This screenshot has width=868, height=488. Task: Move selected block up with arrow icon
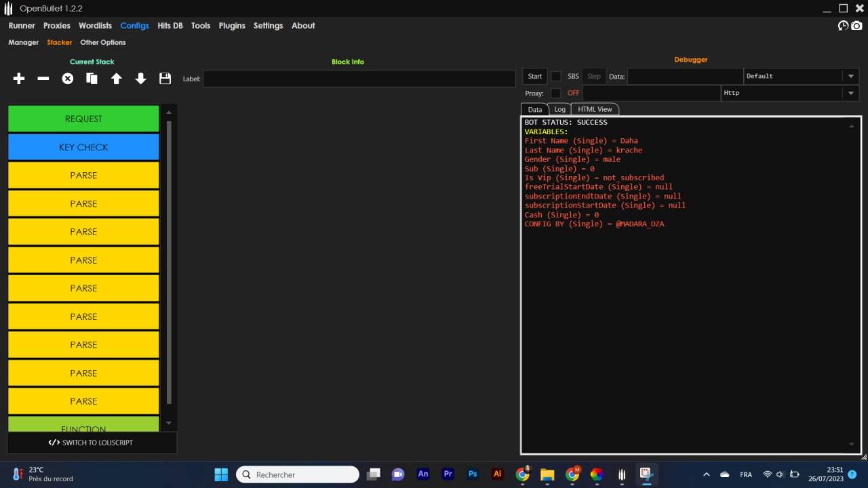(x=117, y=79)
